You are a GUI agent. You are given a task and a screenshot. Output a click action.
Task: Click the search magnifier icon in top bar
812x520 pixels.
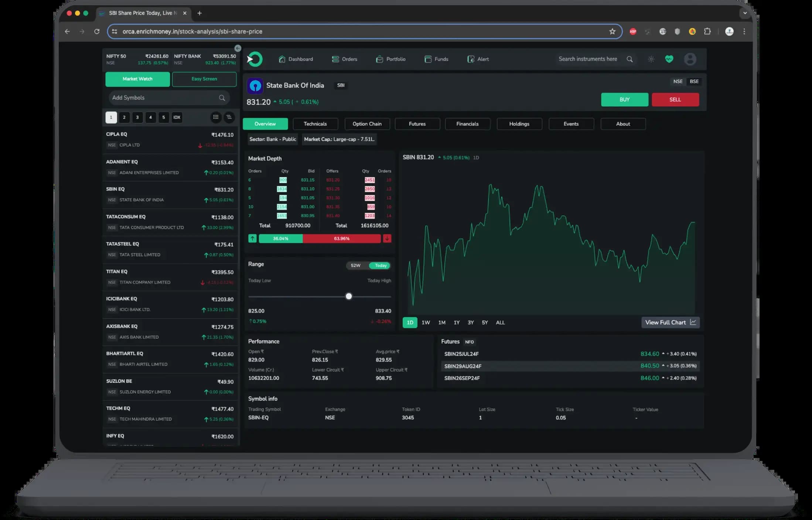point(630,59)
